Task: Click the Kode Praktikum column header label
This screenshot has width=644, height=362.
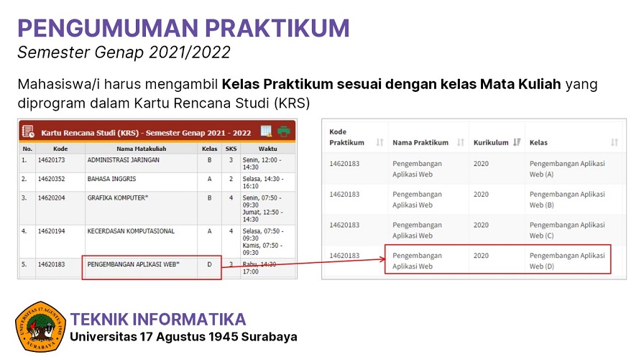Action: coord(346,137)
